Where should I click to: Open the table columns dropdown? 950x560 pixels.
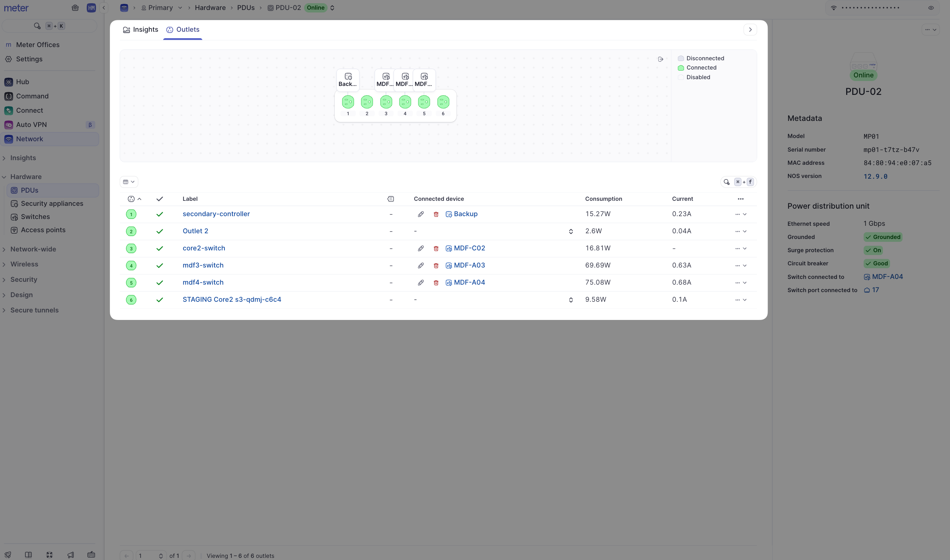[129, 182]
